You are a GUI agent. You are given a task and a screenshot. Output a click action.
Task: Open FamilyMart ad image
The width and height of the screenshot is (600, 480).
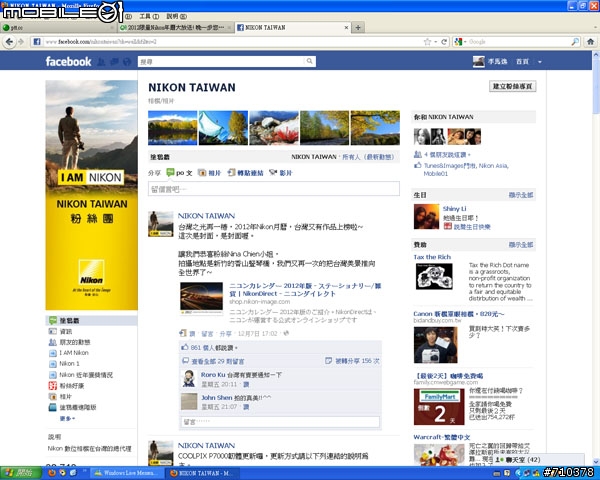439,407
